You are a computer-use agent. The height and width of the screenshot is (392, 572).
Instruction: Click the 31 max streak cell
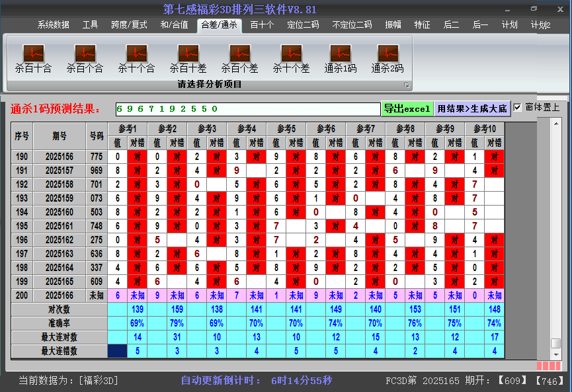[177, 337]
